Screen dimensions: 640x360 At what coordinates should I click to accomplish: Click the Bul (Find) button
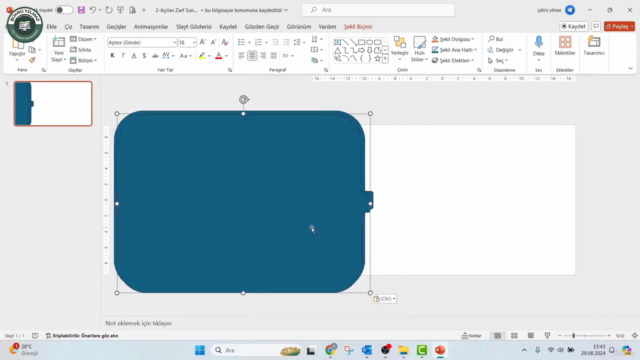[496, 39]
